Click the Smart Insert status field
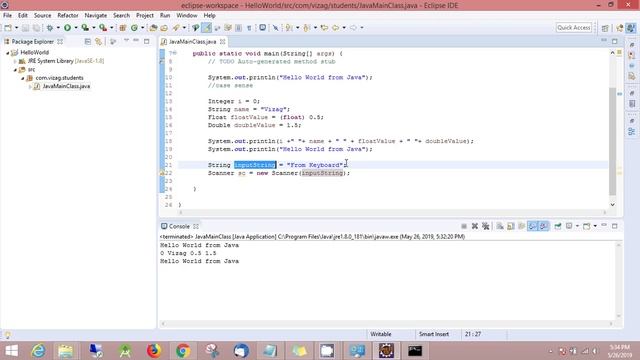Screen dimensions: 640x360 [x=433, y=334]
